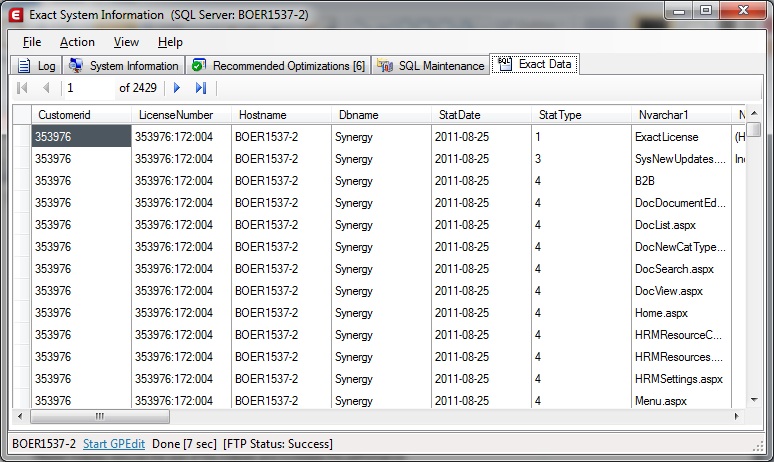Jump to the last record icon

coord(201,88)
